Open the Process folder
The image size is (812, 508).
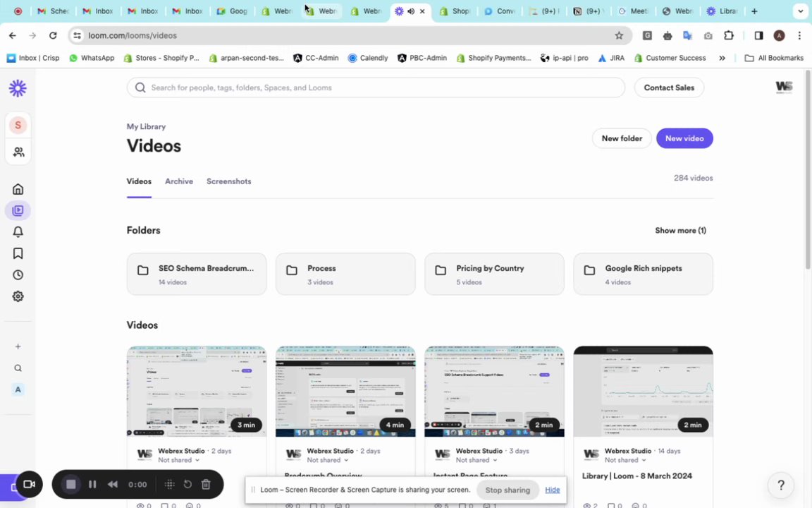[x=345, y=274]
